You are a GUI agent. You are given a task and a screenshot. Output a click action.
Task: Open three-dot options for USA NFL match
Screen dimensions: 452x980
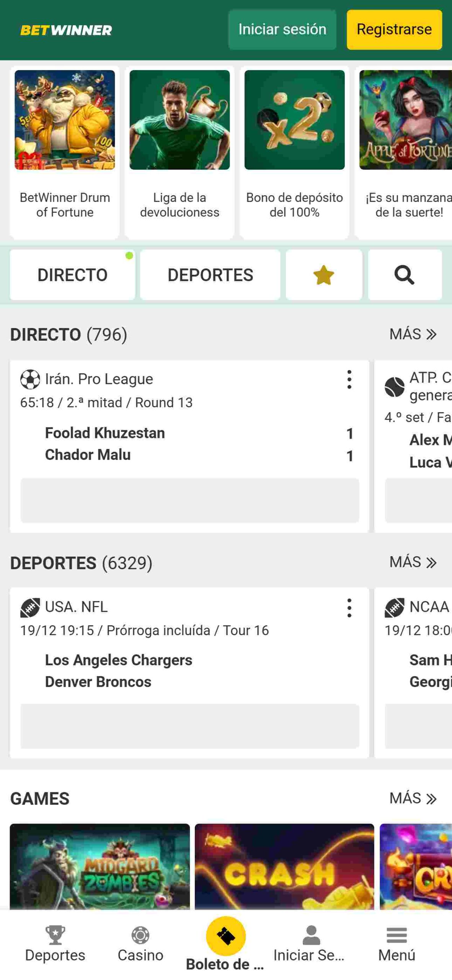click(349, 608)
